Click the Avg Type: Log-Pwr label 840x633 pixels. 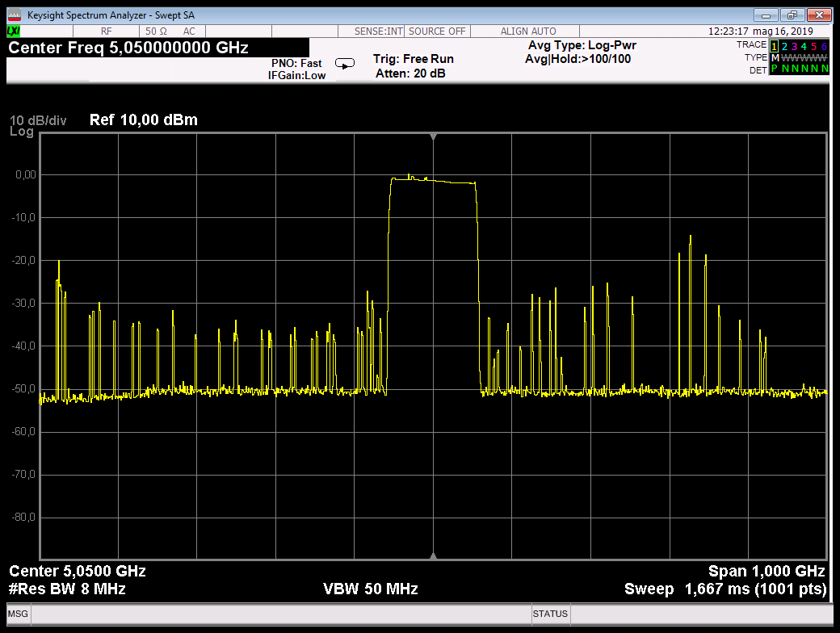coord(582,45)
